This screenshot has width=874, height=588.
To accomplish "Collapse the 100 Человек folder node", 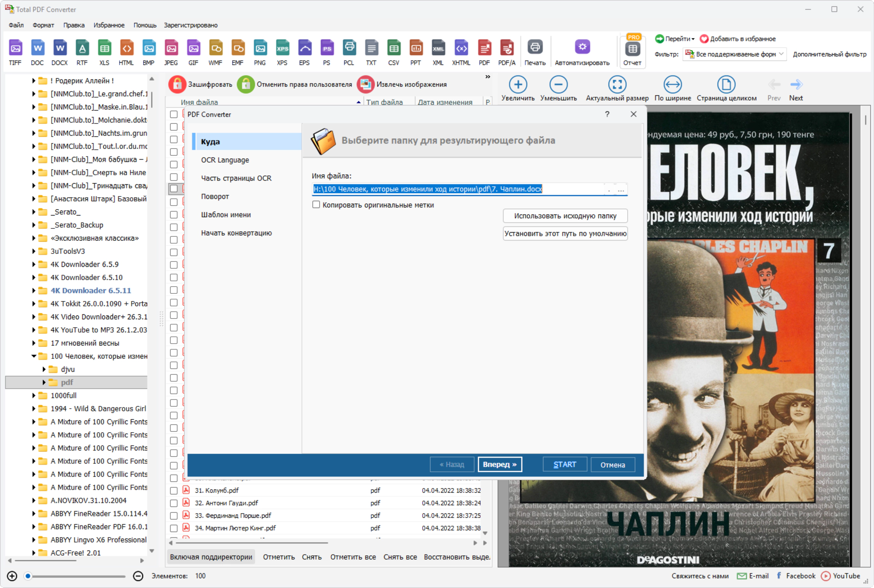I will click(33, 356).
